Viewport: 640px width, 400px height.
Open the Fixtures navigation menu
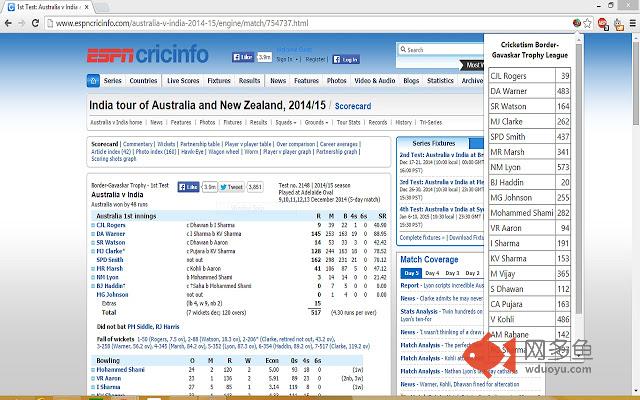coord(219,81)
